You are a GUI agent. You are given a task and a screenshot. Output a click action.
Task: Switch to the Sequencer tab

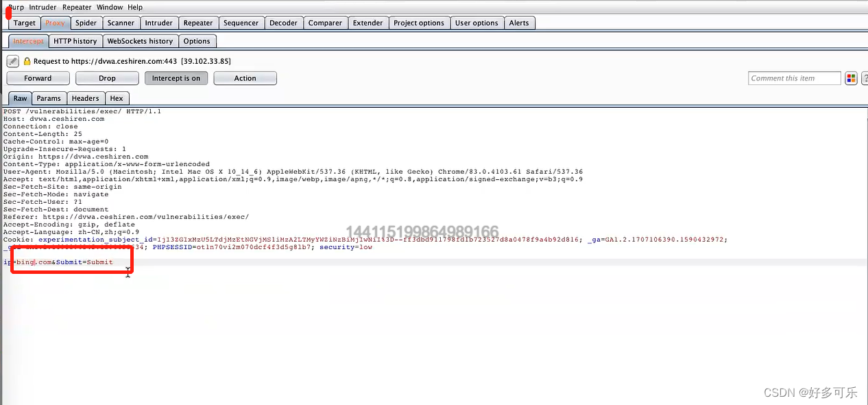coord(241,23)
